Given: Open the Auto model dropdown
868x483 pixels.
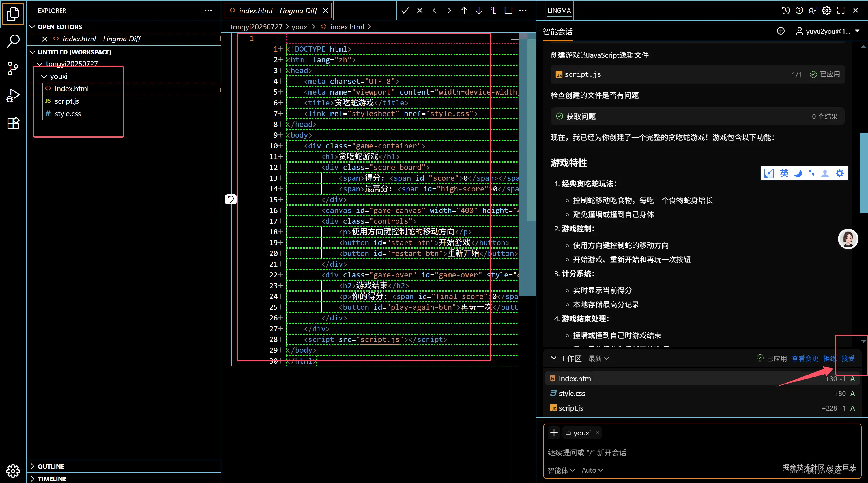Looking at the screenshot, I should coord(592,470).
